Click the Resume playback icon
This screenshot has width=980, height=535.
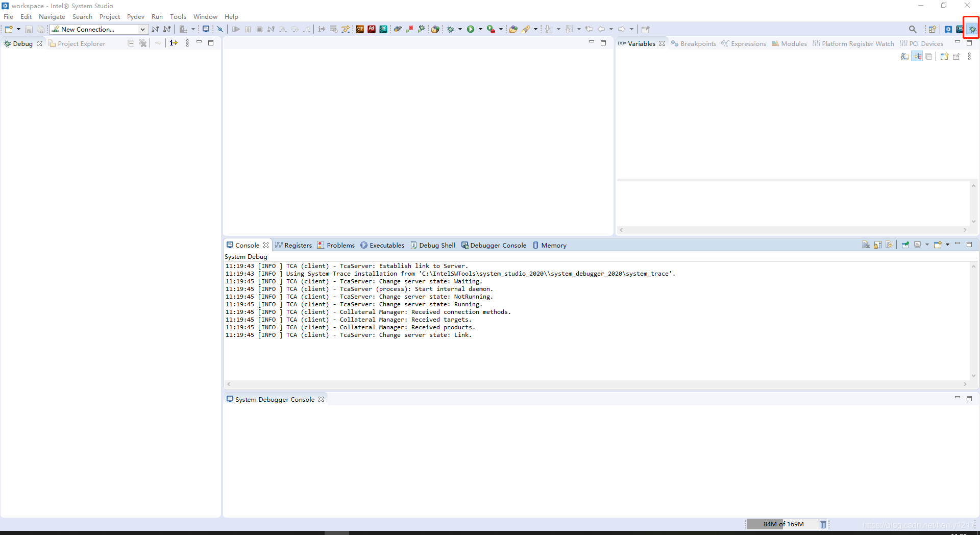tap(236, 29)
